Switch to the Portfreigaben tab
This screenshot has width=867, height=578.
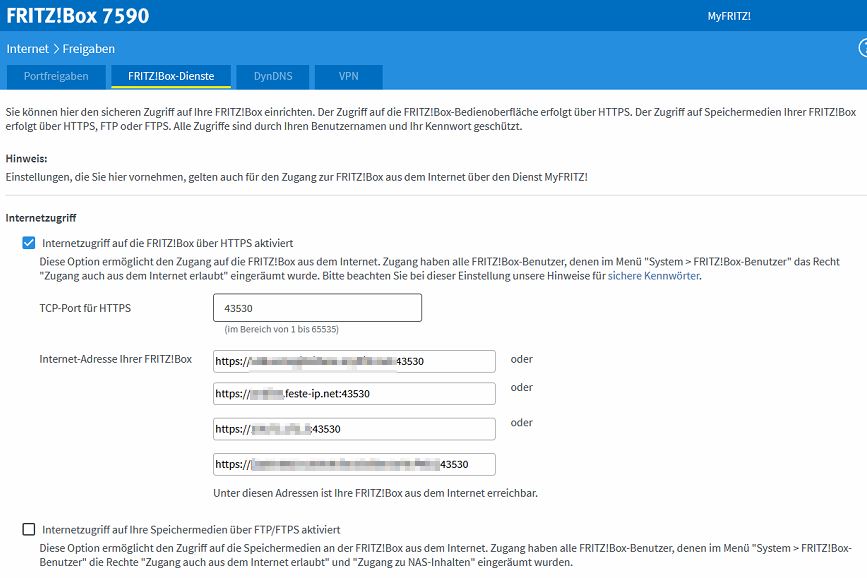click(x=56, y=76)
